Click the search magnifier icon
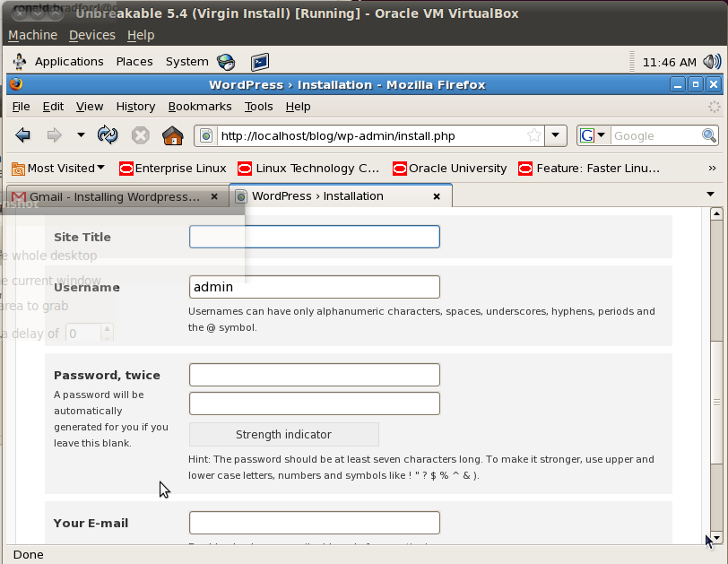The height and width of the screenshot is (564, 728). point(709,135)
